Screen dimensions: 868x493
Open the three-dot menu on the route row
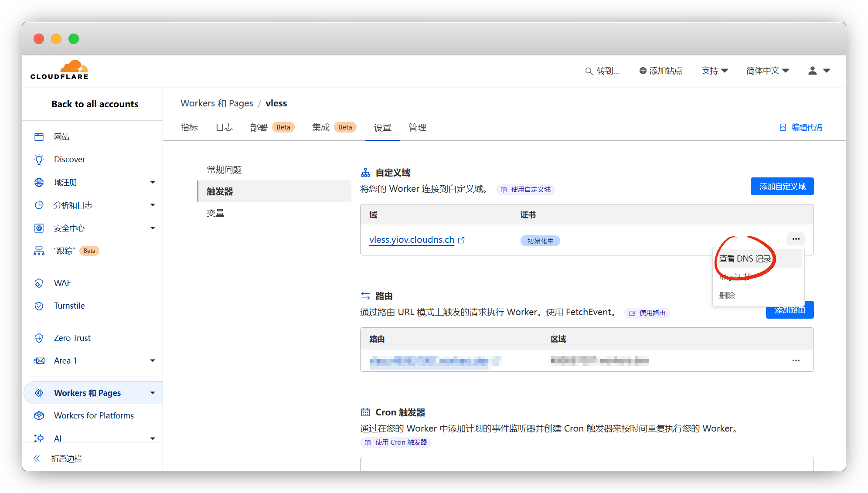[796, 360]
